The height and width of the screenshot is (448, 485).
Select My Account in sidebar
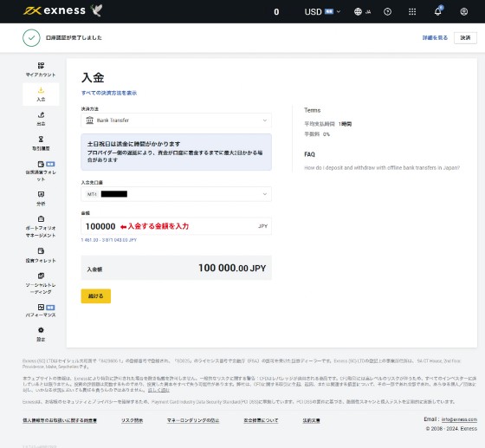(x=41, y=69)
